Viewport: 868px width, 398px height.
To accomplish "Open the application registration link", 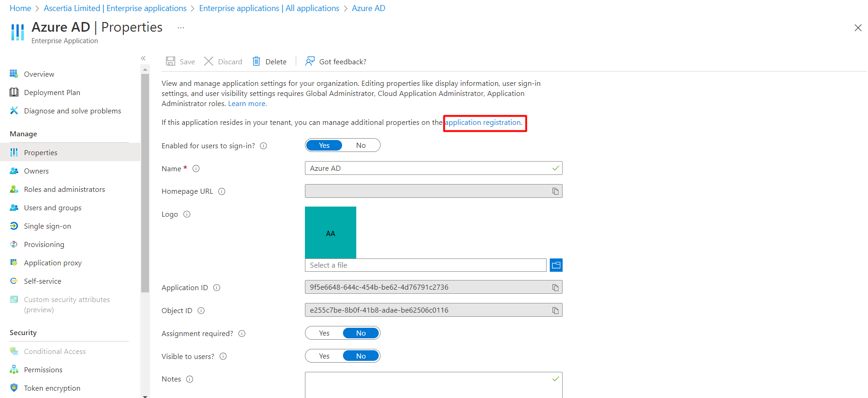I will [483, 122].
